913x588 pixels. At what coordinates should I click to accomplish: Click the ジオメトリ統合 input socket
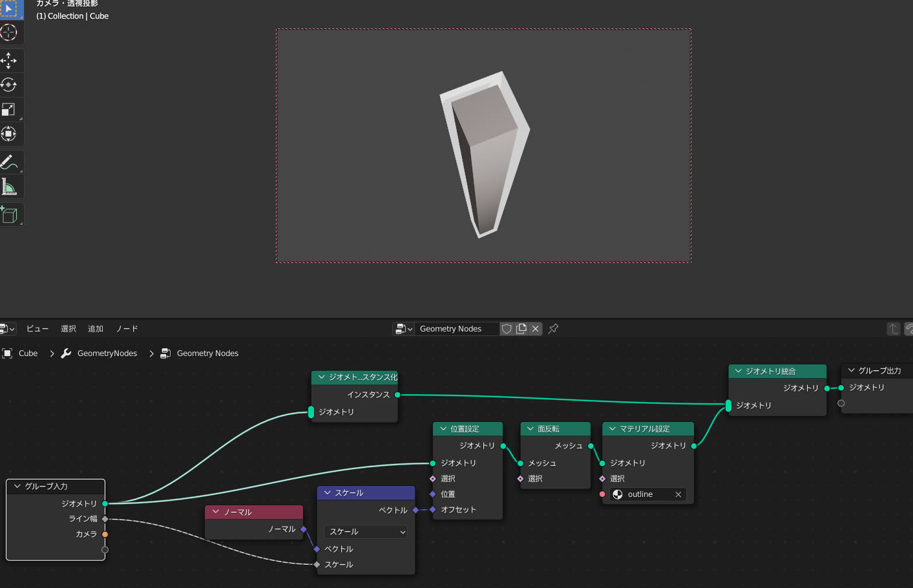[x=728, y=406]
